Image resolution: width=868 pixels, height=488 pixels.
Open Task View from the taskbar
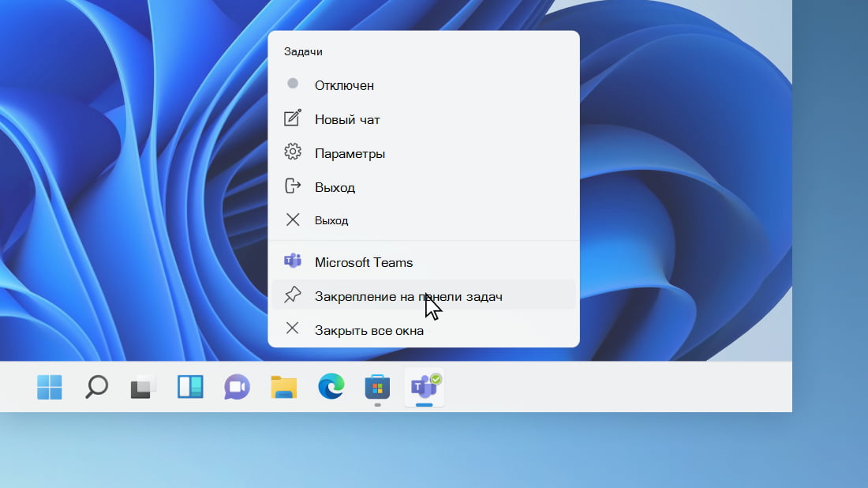(189, 387)
